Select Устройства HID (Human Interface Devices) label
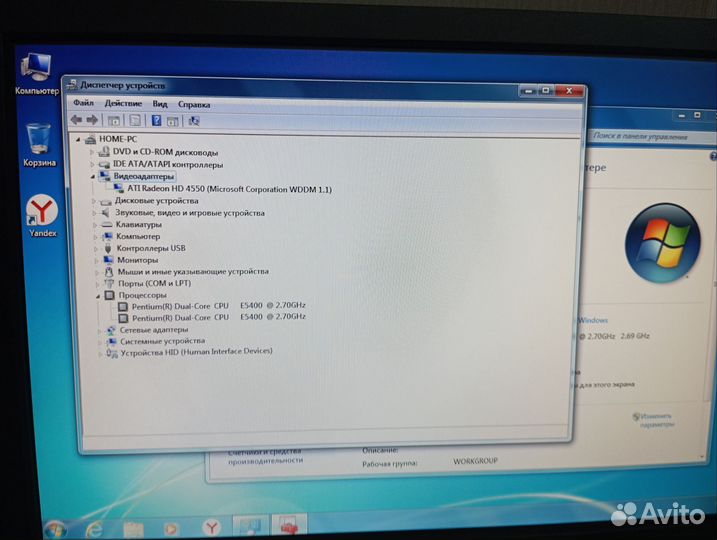The width and height of the screenshot is (717, 540). click(x=197, y=352)
